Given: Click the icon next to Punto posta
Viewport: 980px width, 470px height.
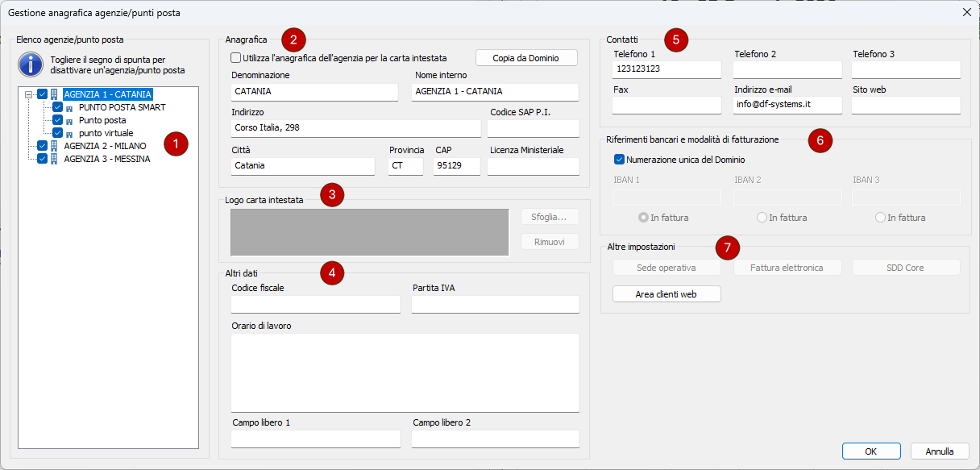Looking at the screenshot, I should coord(69,121).
